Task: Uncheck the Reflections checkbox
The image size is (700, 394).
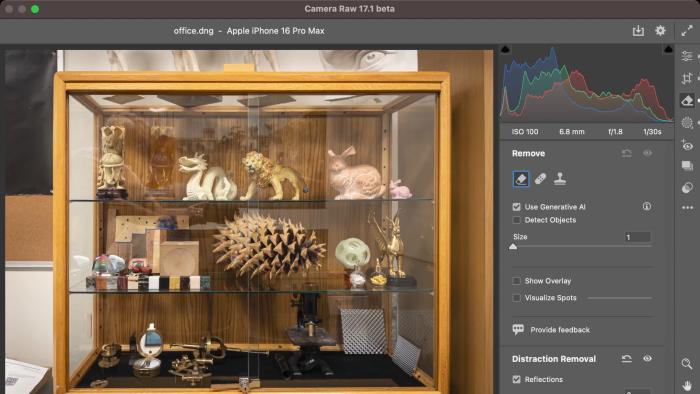Action: [x=517, y=379]
